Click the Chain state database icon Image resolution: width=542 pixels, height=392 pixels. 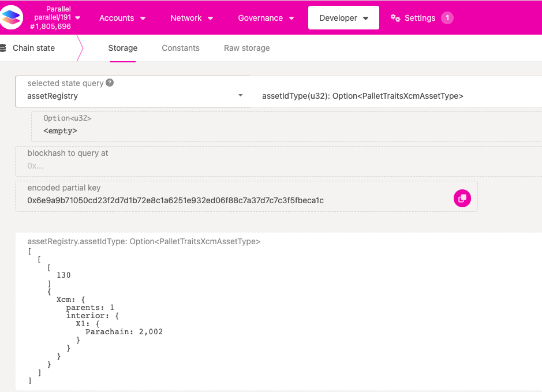tap(3, 48)
